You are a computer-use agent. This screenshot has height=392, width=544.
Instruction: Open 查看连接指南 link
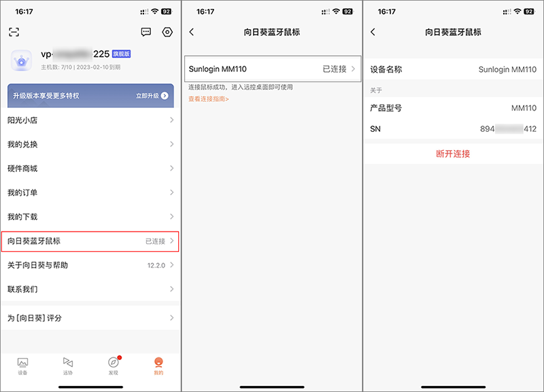pyautogui.click(x=209, y=99)
